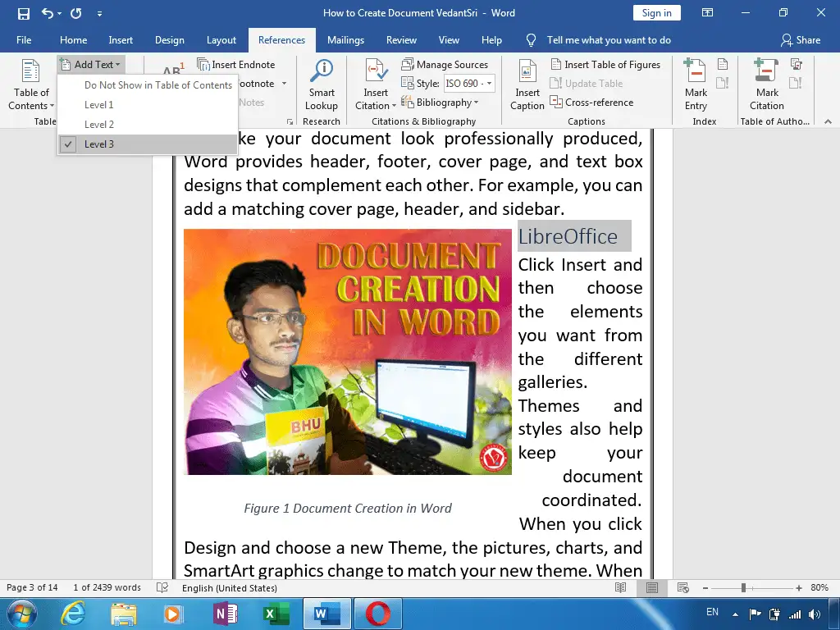
Task: Click Insert Table of Authorities icon
Action: [x=796, y=64]
